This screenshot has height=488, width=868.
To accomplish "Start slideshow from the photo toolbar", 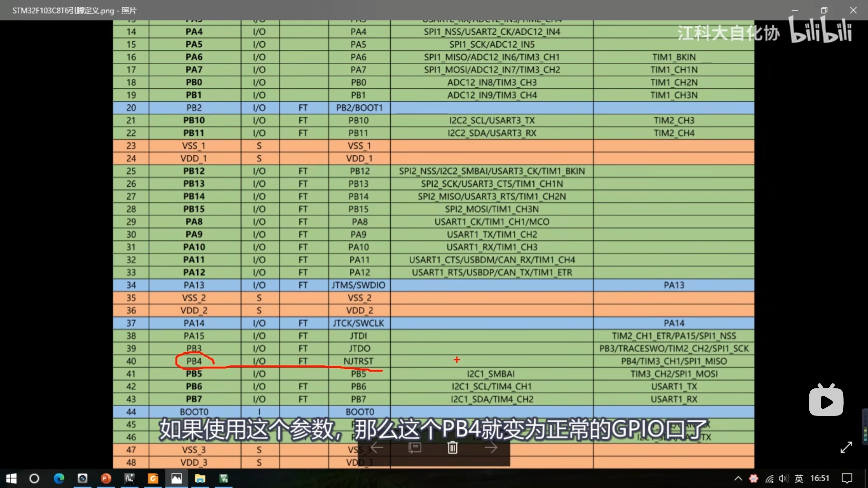I will tap(415, 448).
